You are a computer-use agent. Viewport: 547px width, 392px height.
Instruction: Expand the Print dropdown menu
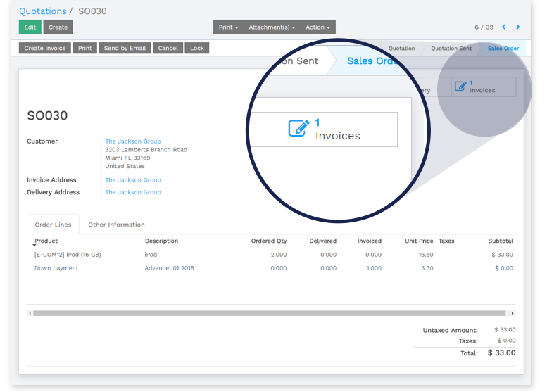tap(228, 27)
